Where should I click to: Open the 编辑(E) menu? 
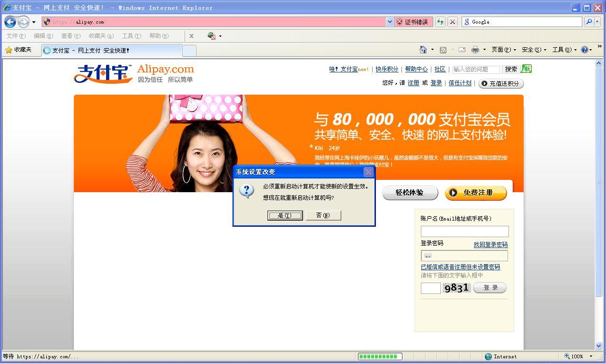pos(43,36)
